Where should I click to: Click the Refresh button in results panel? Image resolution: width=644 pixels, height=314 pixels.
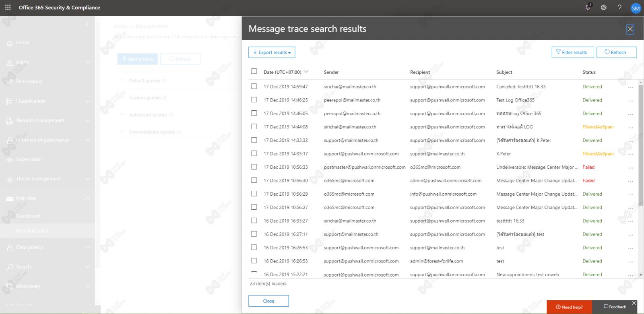(x=616, y=52)
